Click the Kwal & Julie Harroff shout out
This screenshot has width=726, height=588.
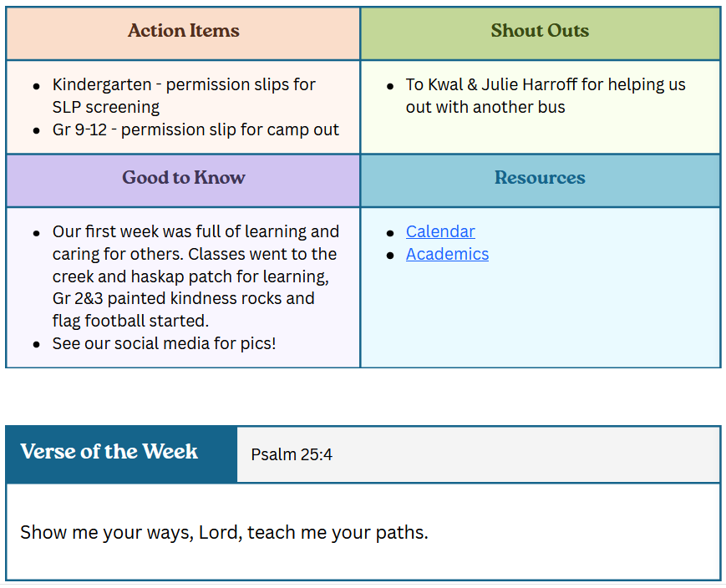(545, 95)
